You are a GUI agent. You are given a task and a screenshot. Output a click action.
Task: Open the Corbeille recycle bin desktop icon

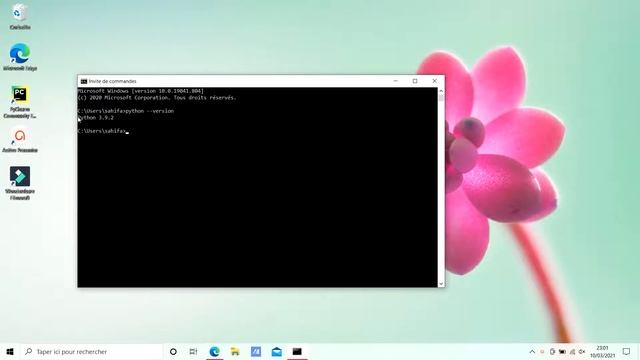(x=20, y=16)
